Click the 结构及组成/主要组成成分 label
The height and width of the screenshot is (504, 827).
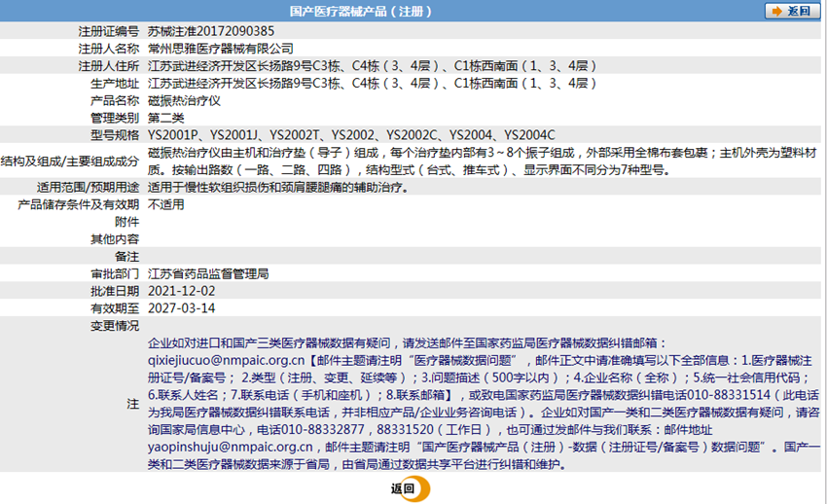70,162
